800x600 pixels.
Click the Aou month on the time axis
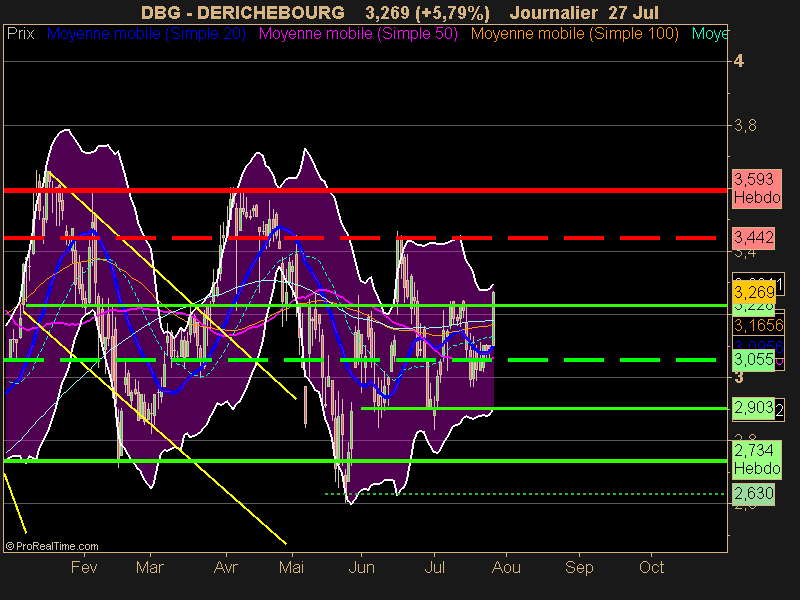pos(506,567)
